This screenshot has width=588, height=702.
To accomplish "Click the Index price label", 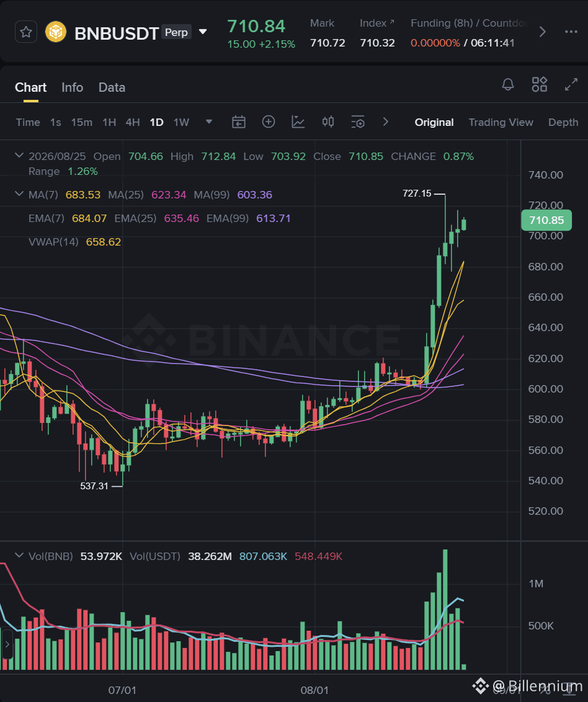I will 376,24.
